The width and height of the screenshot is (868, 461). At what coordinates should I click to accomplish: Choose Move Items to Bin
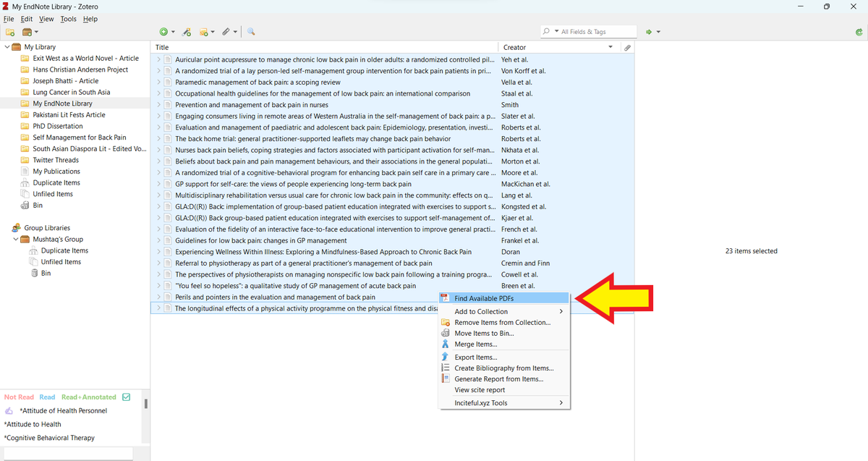505,334
